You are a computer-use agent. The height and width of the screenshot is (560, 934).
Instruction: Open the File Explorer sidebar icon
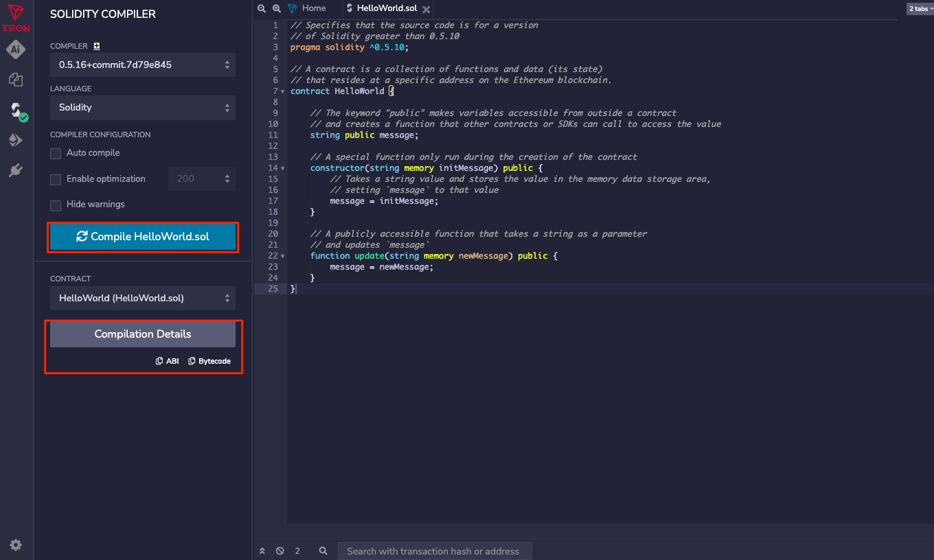click(16, 80)
